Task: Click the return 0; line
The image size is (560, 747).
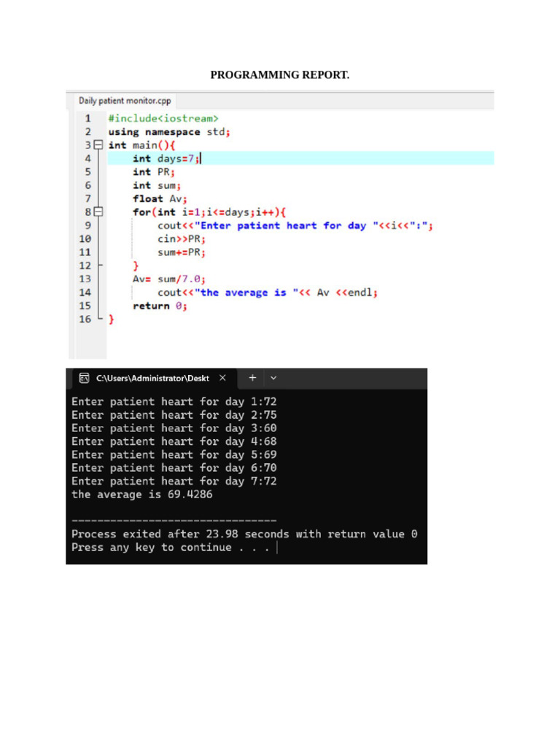Action: 160,306
